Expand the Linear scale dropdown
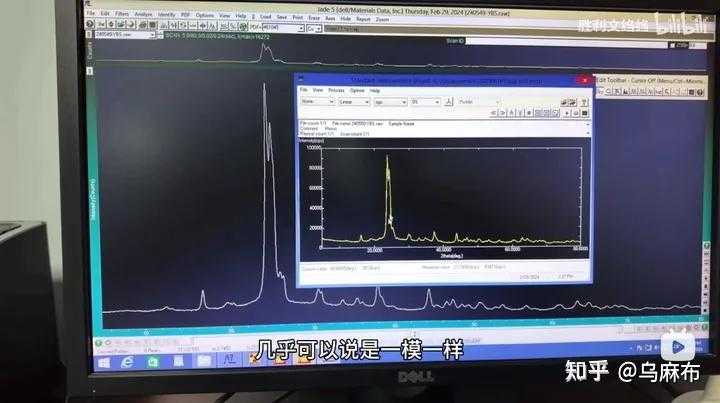This screenshot has height=403, width=720. (x=367, y=102)
